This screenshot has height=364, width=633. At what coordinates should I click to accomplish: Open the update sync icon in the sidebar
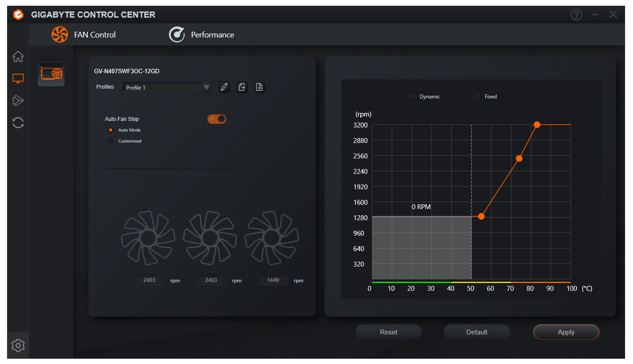click(18, 123)
